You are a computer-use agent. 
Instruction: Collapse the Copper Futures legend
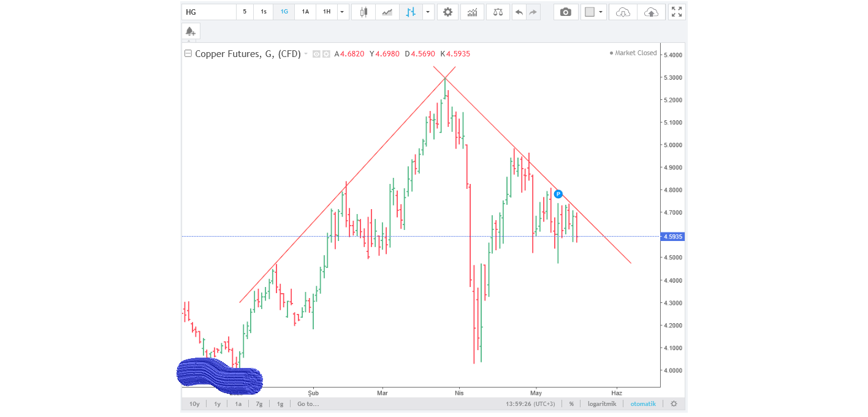pos(188,53)
